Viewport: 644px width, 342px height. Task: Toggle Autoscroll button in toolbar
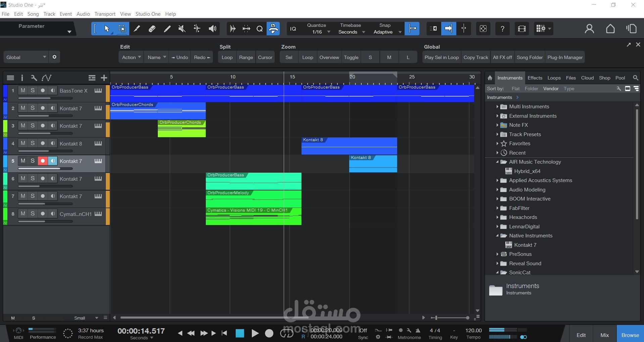click(x=448, y=29)
